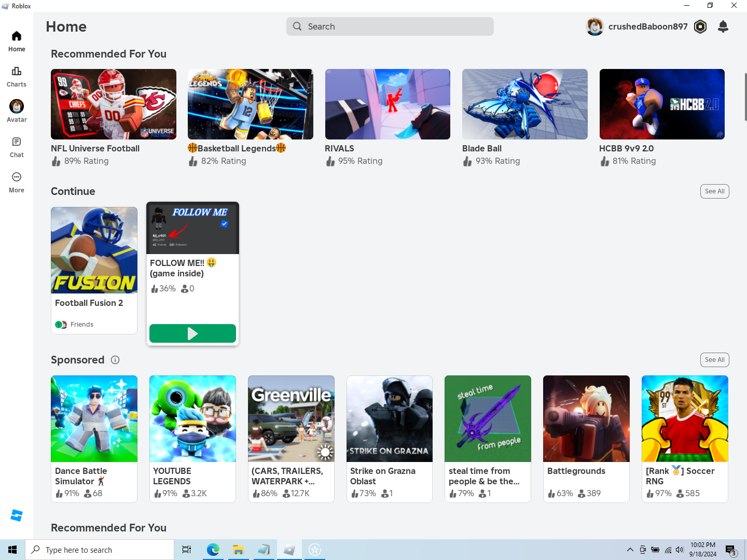This screenshot has height=560, width=747.
Task: Click the page vertical scrollbar
Action: coord(745,97)
